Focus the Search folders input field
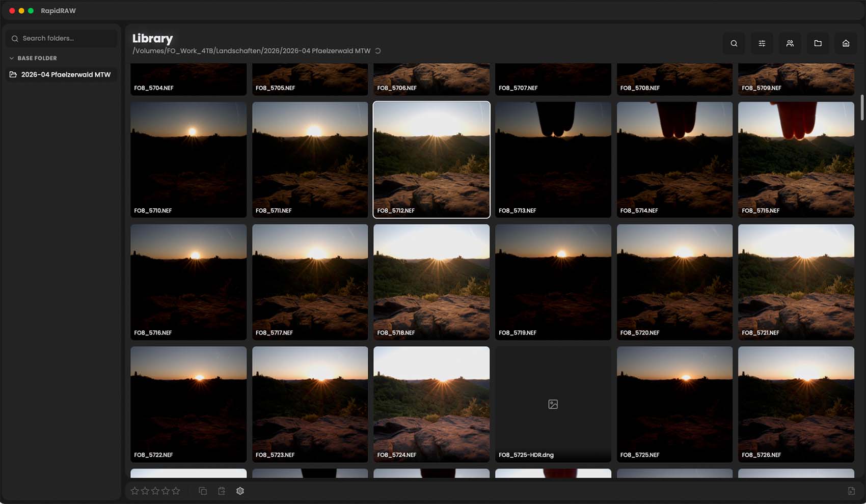866x504 pixels. [61, 39]
